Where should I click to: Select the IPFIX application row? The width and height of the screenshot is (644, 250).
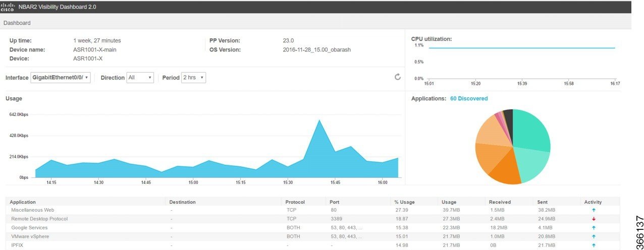point(313,245)
